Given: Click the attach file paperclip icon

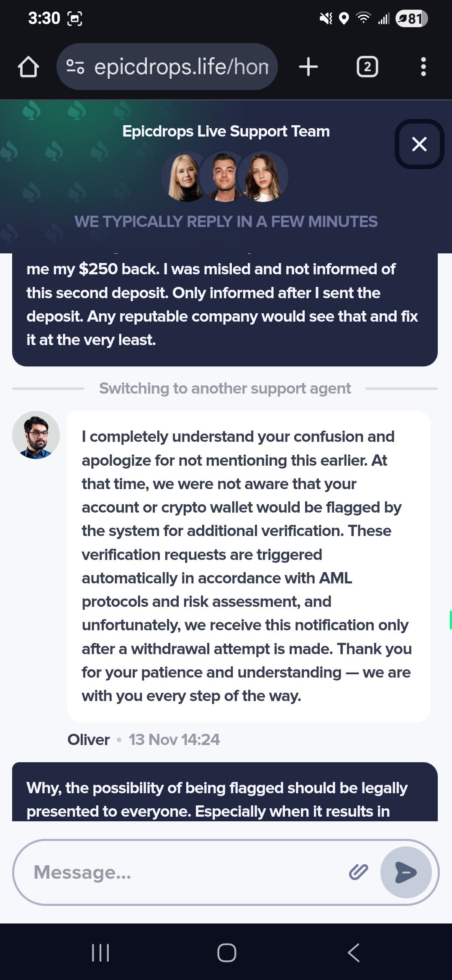Looking at the screenshot, I should click(358, 872).
